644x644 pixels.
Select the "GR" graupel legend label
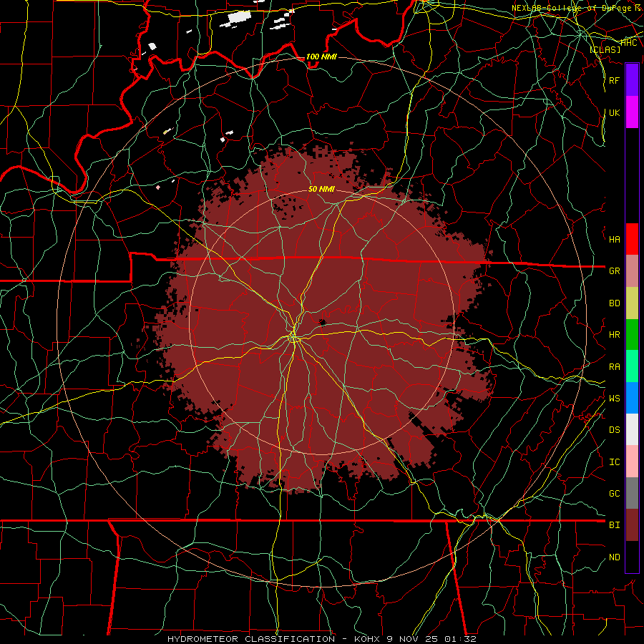tap(614, 271)
